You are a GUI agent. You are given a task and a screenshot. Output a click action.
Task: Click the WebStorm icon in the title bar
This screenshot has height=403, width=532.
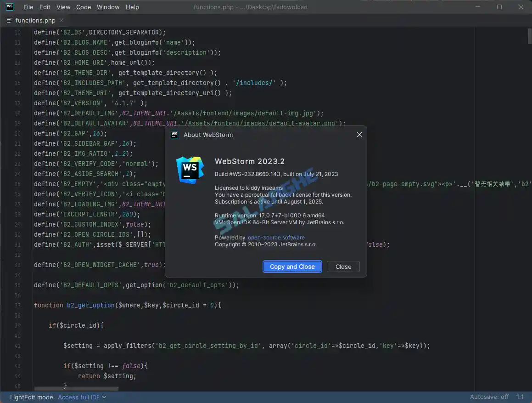tap(9, 7)
